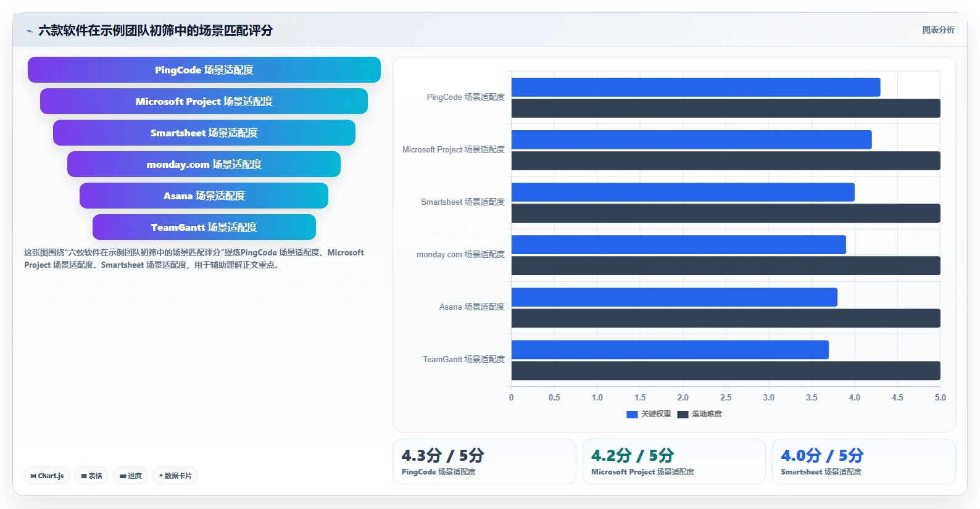Click the 1.5 tick on the x-axis
Screen dimensions: 980x509
(x=640, y=398)
